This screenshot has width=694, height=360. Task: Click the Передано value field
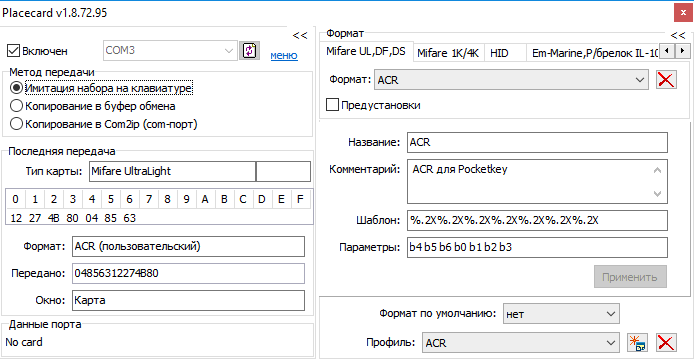188,273
